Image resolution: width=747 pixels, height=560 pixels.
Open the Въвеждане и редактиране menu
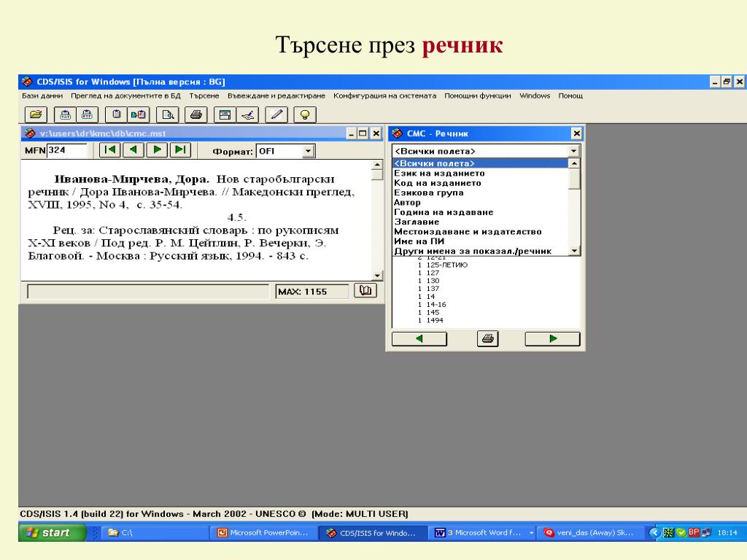276,96
